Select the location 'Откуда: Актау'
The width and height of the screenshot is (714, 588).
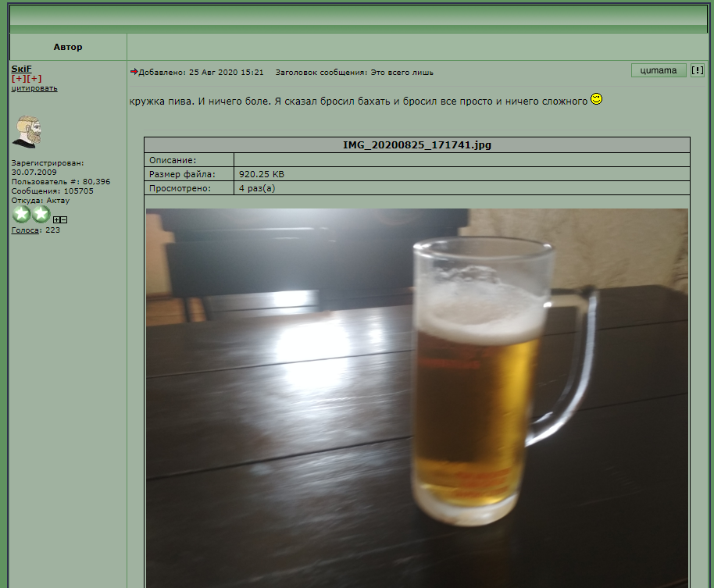click(41, 200)
